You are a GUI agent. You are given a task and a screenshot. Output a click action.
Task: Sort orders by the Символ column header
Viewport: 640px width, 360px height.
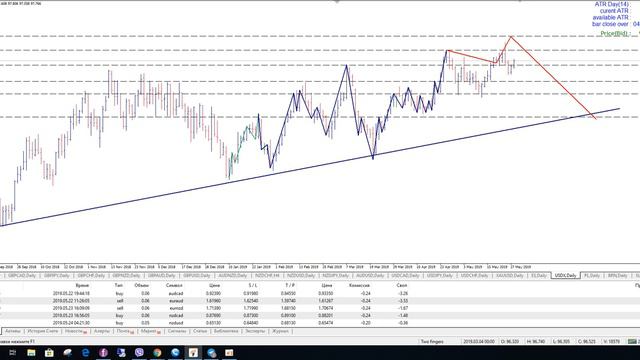click(x=174, y=285)
